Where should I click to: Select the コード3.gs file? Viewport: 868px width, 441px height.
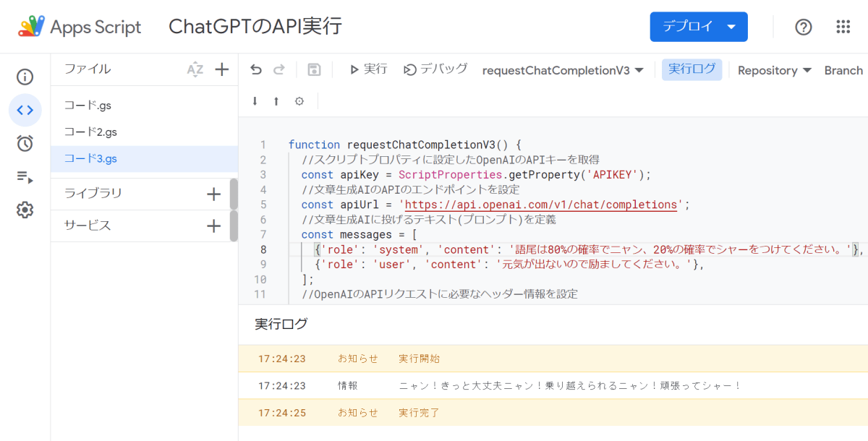[144, 159]
